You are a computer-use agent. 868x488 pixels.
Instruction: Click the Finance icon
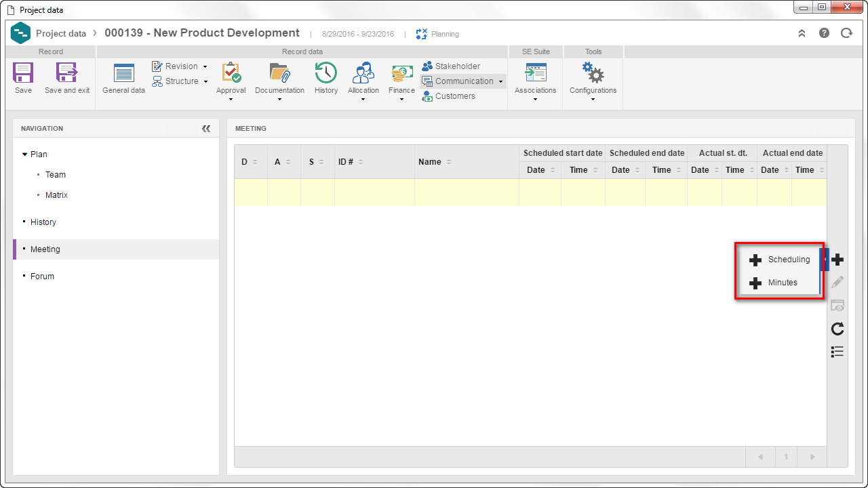tap(402, 73)
